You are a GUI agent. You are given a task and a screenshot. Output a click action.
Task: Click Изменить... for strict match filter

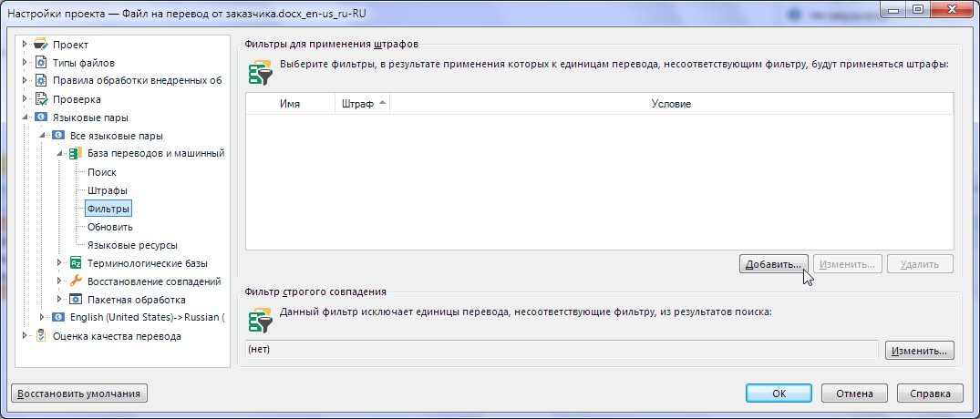point(920,350)
